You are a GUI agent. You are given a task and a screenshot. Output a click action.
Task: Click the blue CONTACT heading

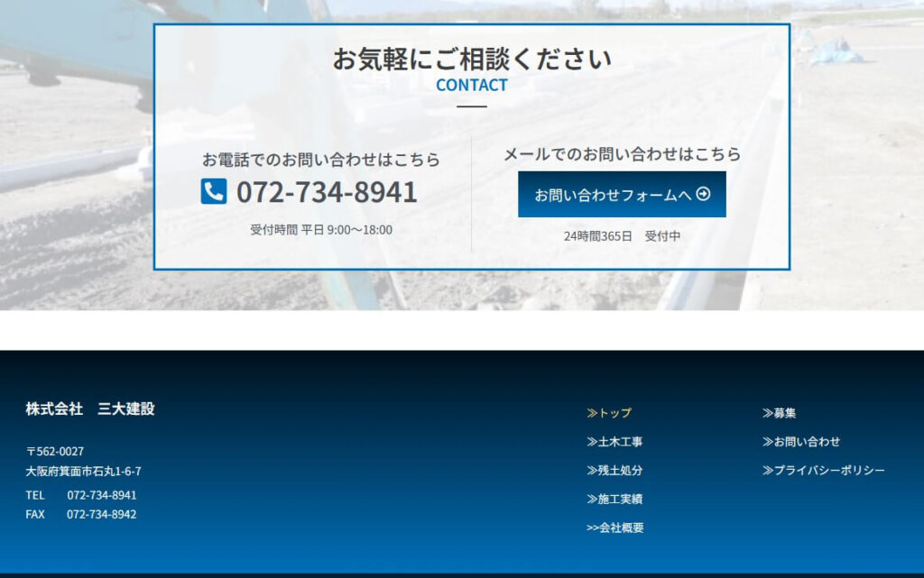tap(471, 85)
